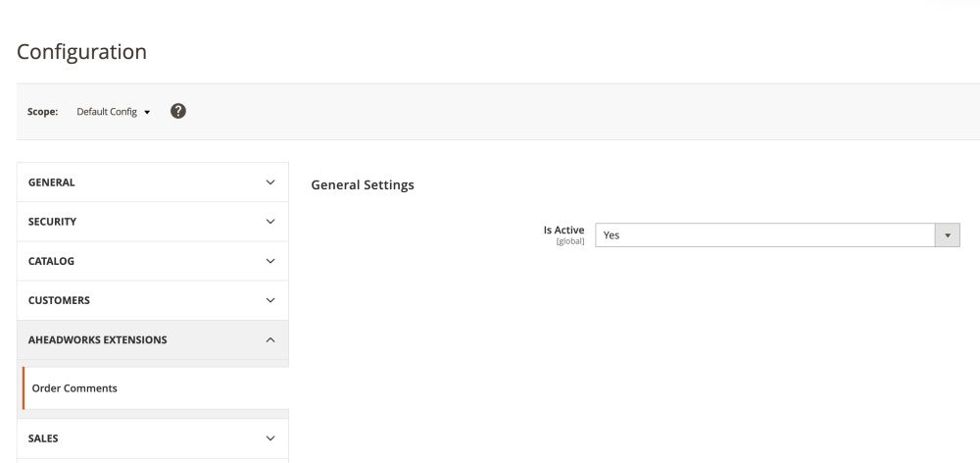Click the Configuration page title

(82, 51)
